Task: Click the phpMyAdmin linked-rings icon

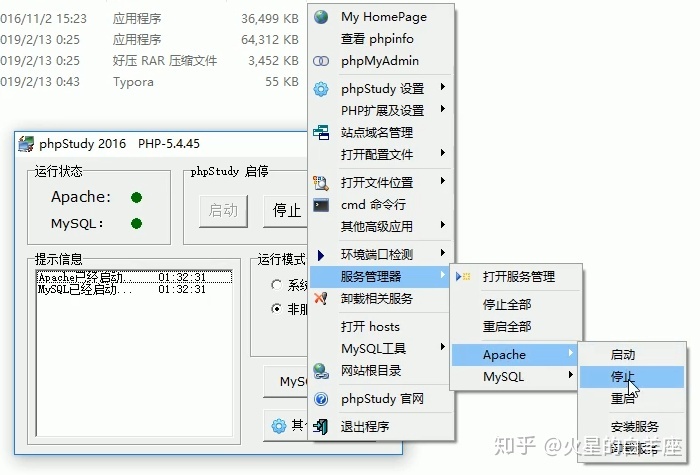Action: coord(321,61)
